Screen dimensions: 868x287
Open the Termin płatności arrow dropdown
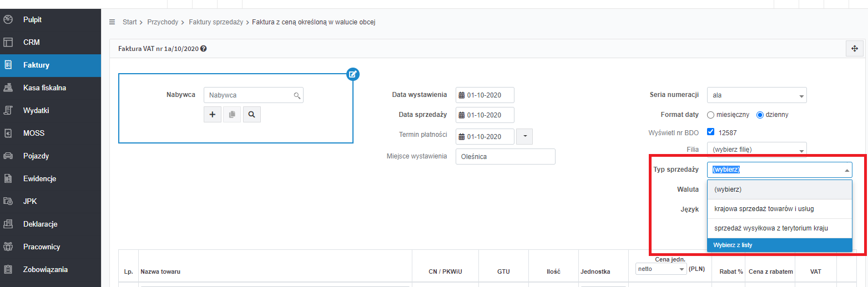[524, 136]
